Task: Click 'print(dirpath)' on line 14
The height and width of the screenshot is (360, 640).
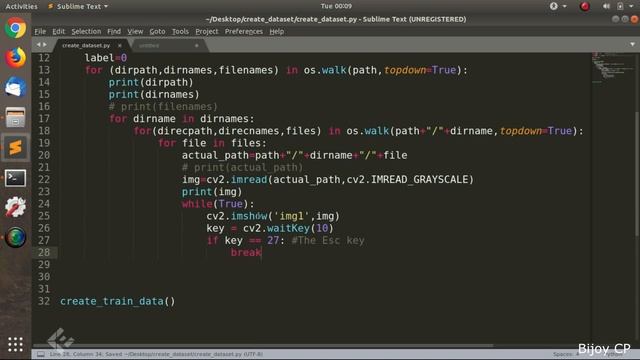Action: 151,82
